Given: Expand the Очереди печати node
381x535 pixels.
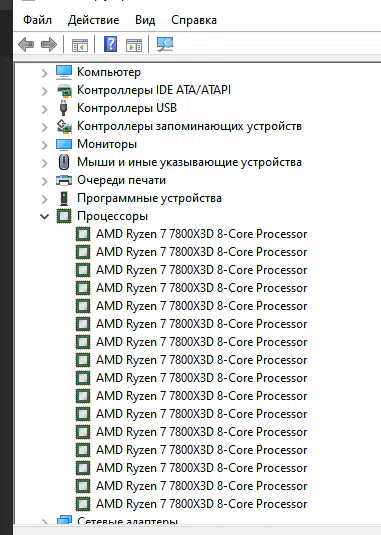Looking at the screenshot, I should pos(44,181).
